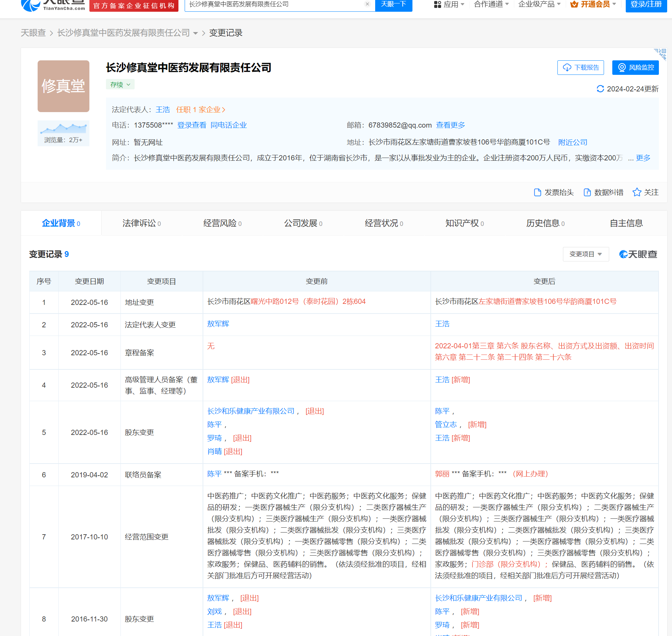
Task: Toggle the 关注 follow star
Action: pos(637,192)
